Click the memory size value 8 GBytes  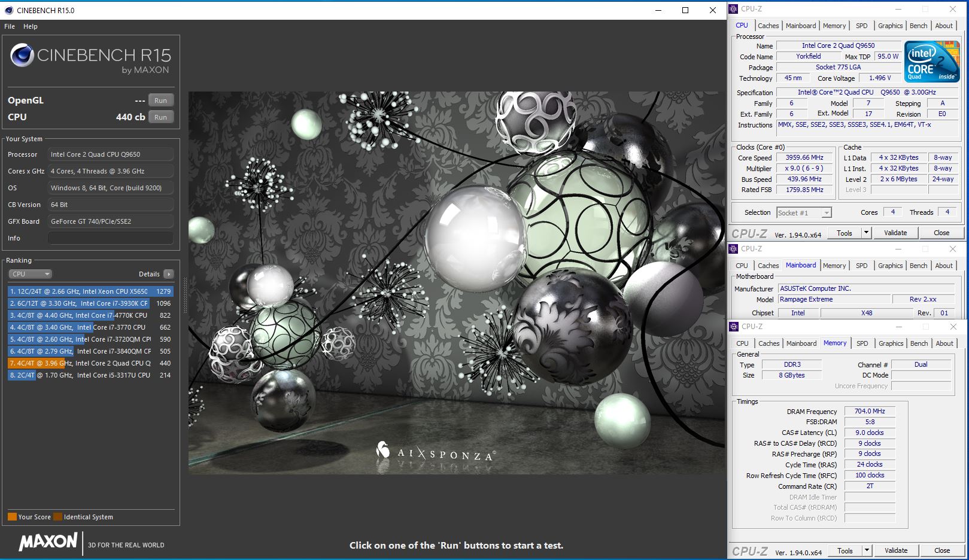(x=792, y=375)
